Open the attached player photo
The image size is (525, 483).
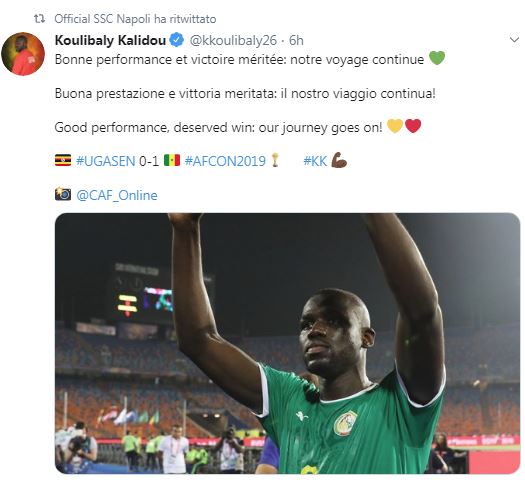287,343
